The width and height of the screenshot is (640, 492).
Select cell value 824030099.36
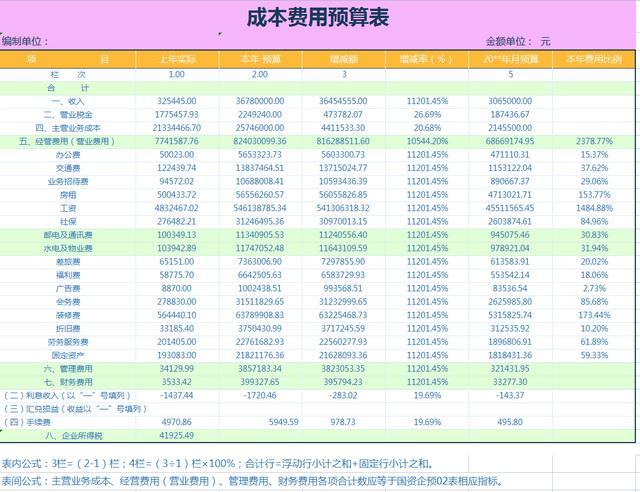[x=260, y=142]
